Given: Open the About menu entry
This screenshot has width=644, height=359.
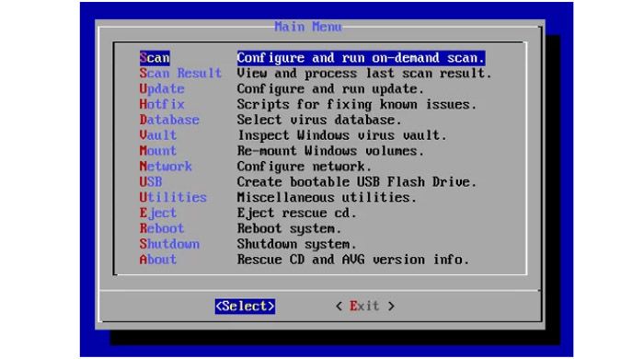Looking at the screenshot, I should click(158, 260).
